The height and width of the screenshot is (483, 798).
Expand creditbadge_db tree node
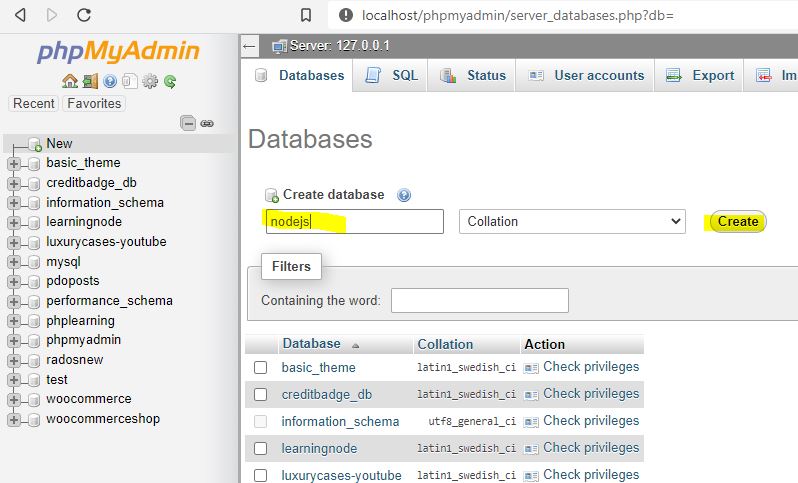(14, 183)
